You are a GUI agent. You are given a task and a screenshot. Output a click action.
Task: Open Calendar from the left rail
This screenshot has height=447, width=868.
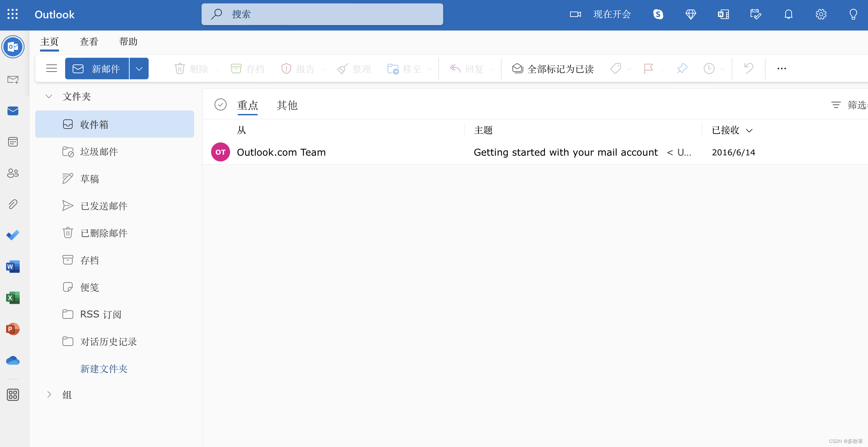click(x=13, y=142)
